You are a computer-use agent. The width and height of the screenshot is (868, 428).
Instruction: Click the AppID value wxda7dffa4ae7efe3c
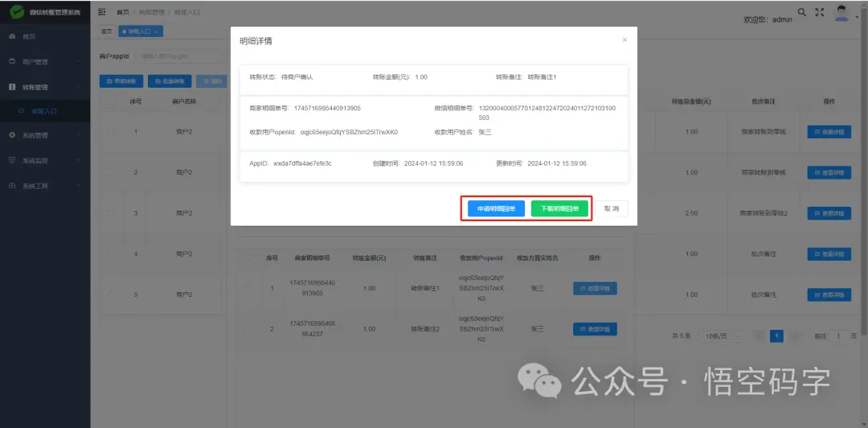302,163
